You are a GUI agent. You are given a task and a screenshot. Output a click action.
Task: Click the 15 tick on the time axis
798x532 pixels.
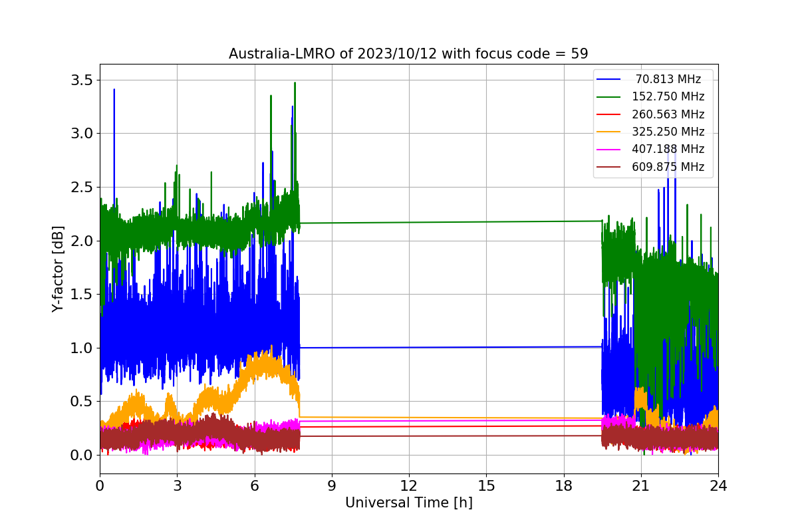point(486,486)
